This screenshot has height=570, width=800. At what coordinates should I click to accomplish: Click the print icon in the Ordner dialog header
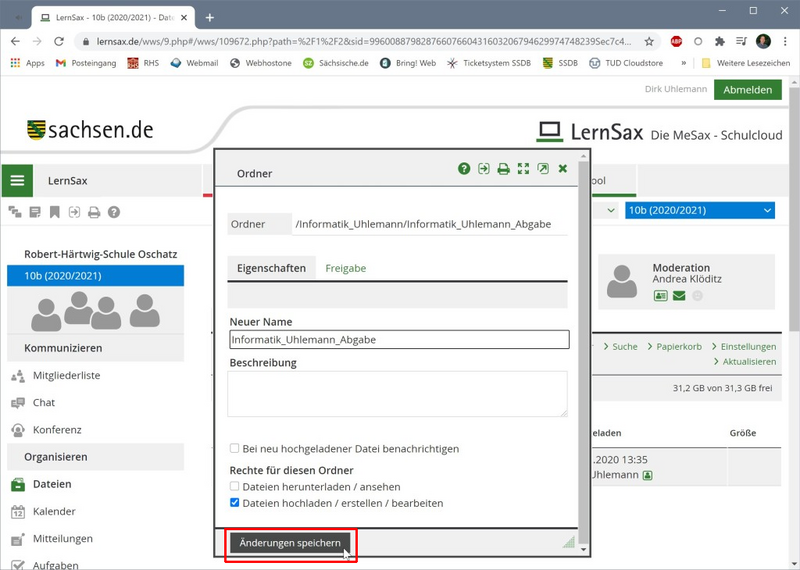(503, 169)
